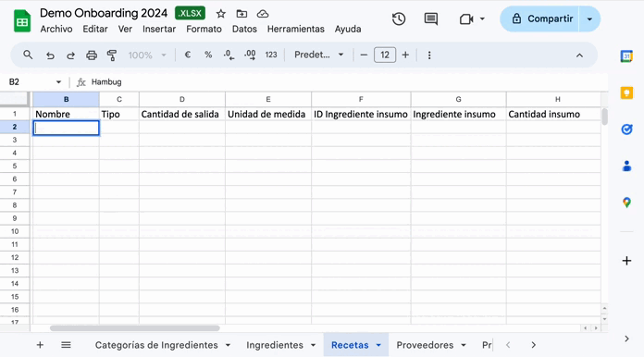Select the Cantidad de salida header cell
644x357 pixels.
pyautogui.click(x=182, y=114)
